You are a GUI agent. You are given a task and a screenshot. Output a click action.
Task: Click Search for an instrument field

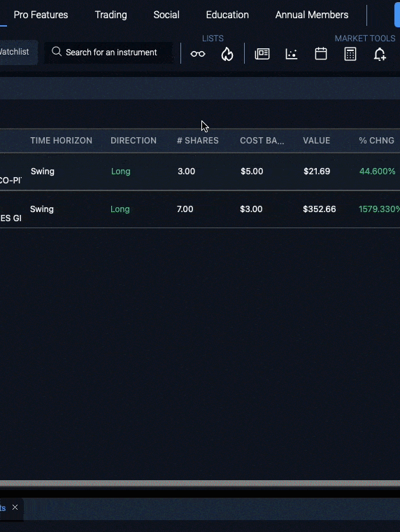click(108, 52)
